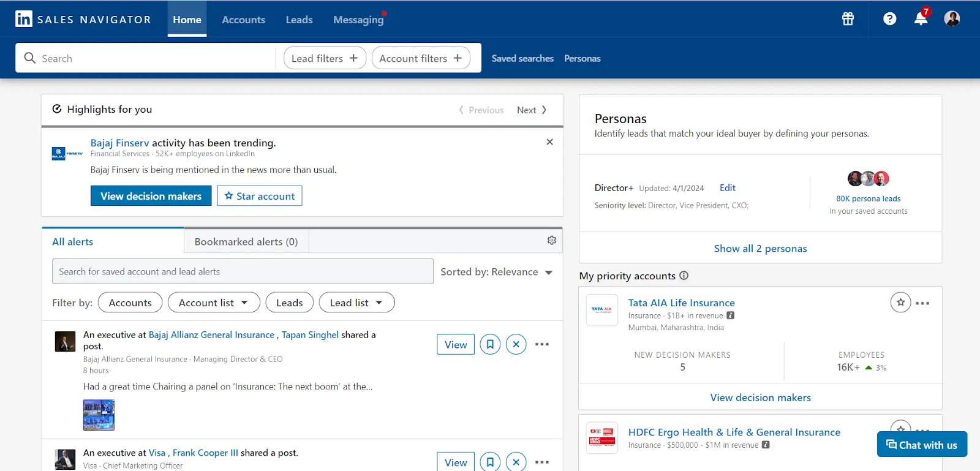Dismiss the Frank Cooper III alert
This screenshot has width=980, height=471.
[x=516, y=462]
